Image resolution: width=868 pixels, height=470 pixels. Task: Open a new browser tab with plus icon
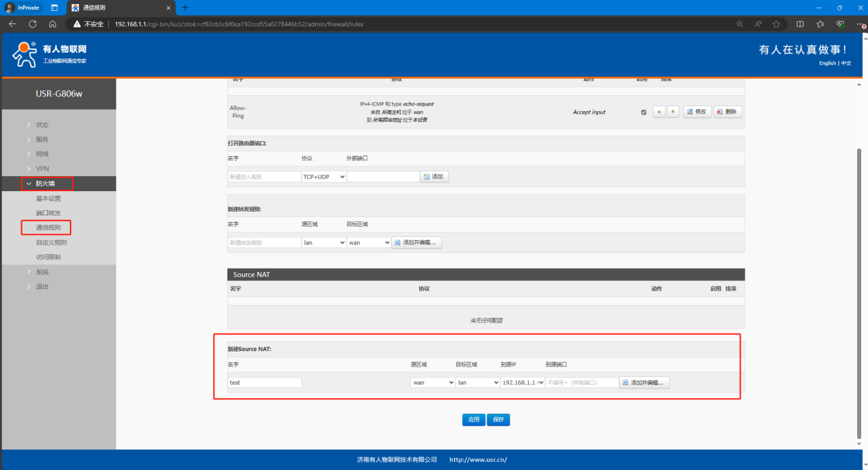(x=185, y=8)
